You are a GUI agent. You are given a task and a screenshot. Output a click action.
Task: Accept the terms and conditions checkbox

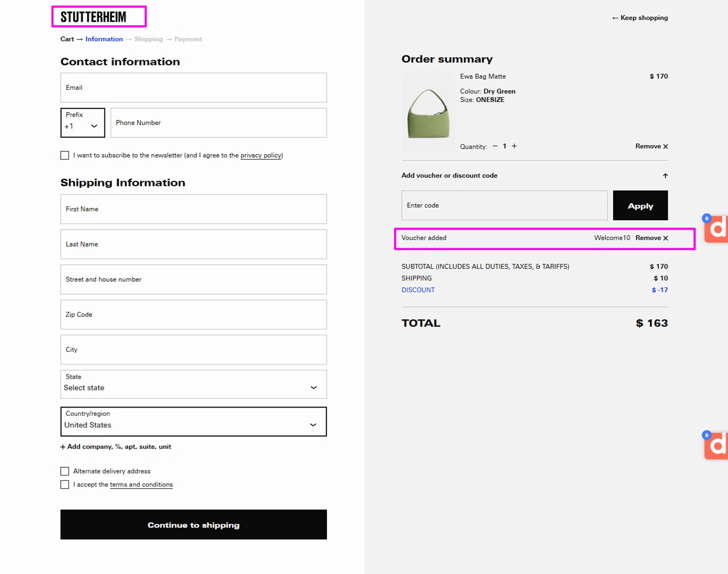65,485
